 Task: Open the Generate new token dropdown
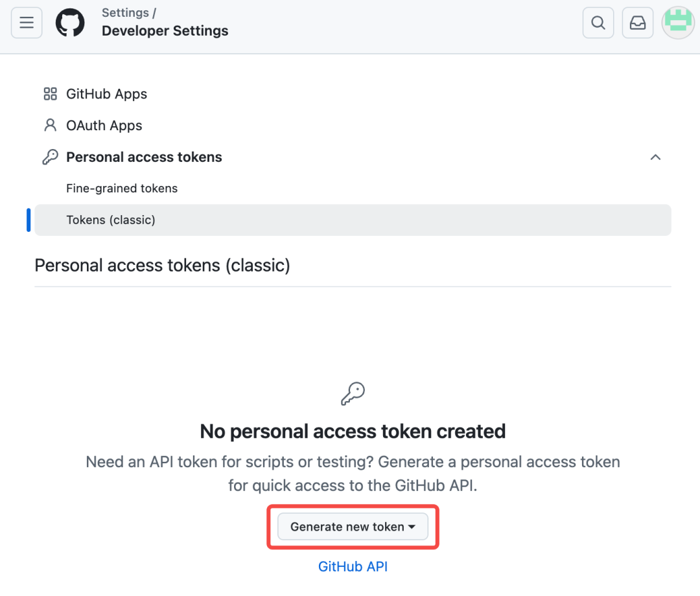coord(347,527)
